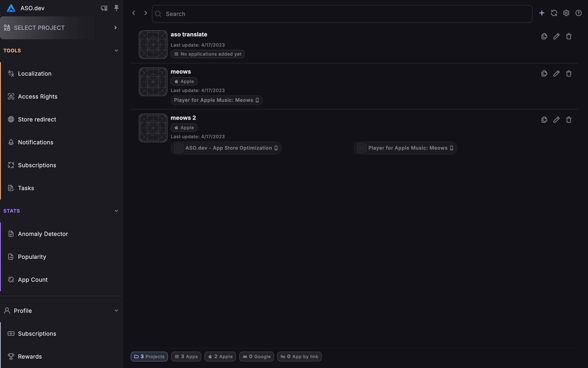Delete the meows project

pos(569,74)
